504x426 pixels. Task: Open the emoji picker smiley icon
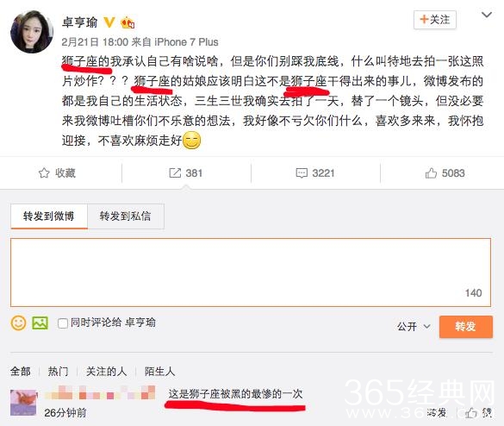[19, 323]
